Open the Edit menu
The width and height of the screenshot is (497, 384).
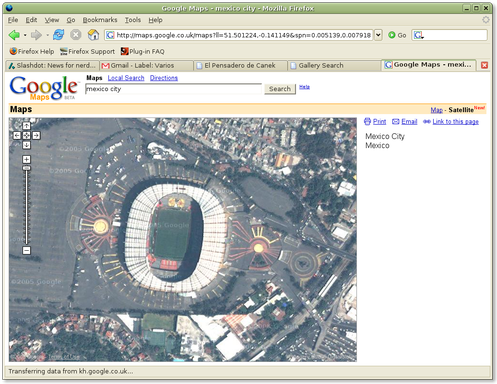[x=31, y=20]
